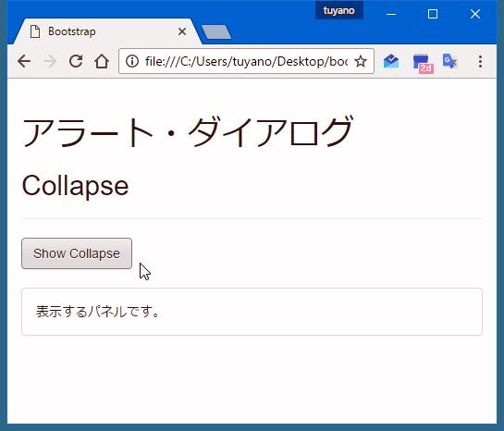Screen dimensions: 504x431
Task: Open the blue mail extension icon
Action: click(391, 61)
